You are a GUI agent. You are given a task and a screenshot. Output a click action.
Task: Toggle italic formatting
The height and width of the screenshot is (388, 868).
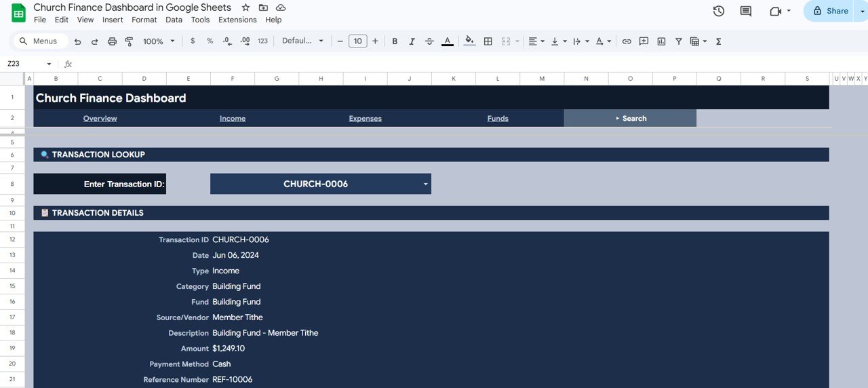coord(412,41)
